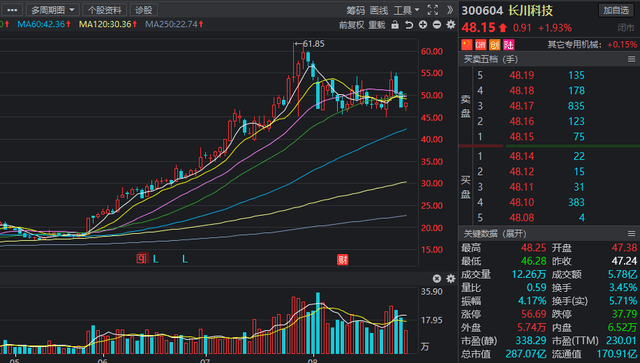Select buy level 2 price 48.12
Viewport: 640px width, 363px height.
pyautogui.click(x=522, y=171)
